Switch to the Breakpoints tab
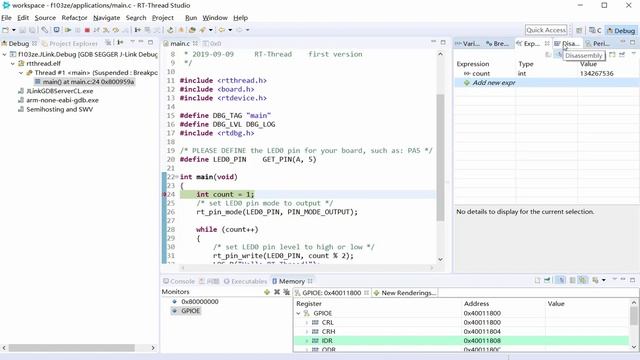The height and width of the screenshot is (360, 640). tap(497, 43)
